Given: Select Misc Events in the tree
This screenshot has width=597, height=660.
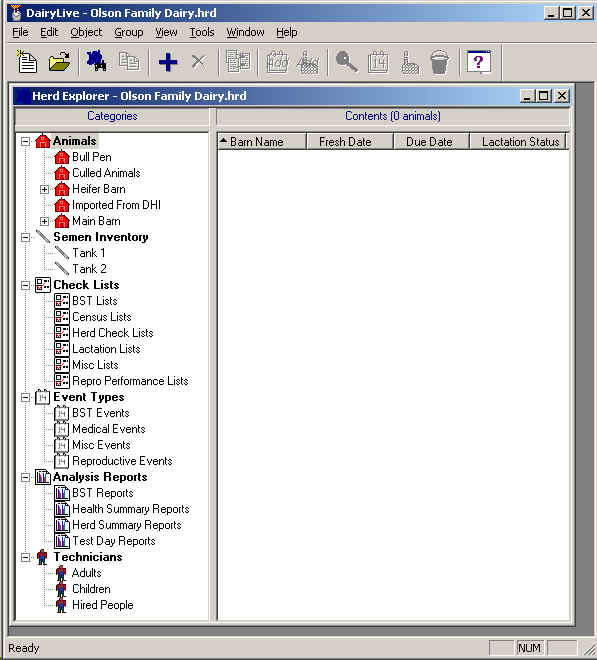Looking at the screenshot, I should click(101, 445).
